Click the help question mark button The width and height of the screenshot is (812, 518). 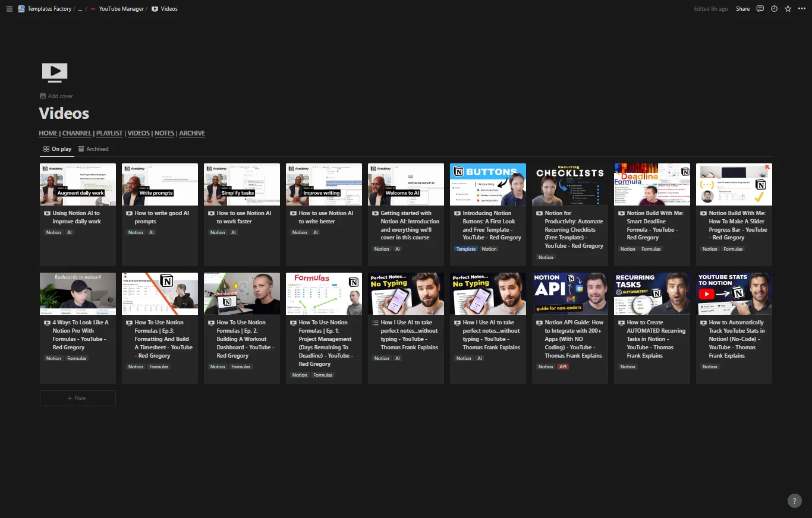coord(794,501)
